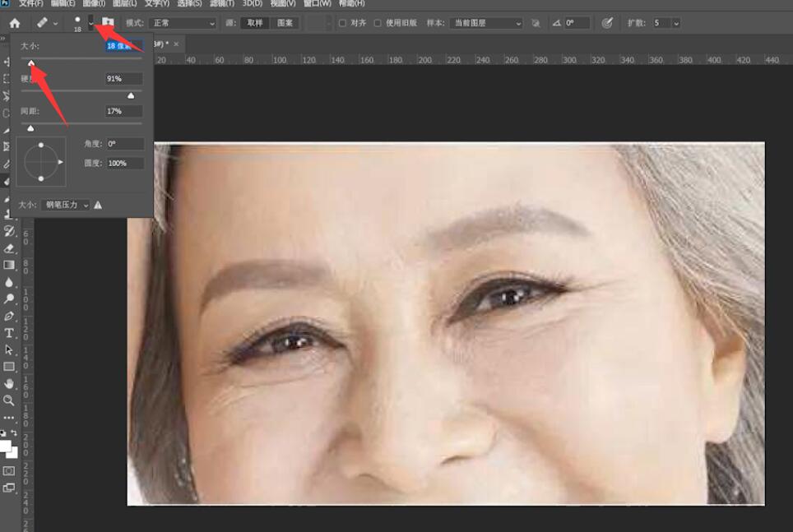Click the 圆度 100% field
This screenshot has height=532, width=793.
point(125,164)
